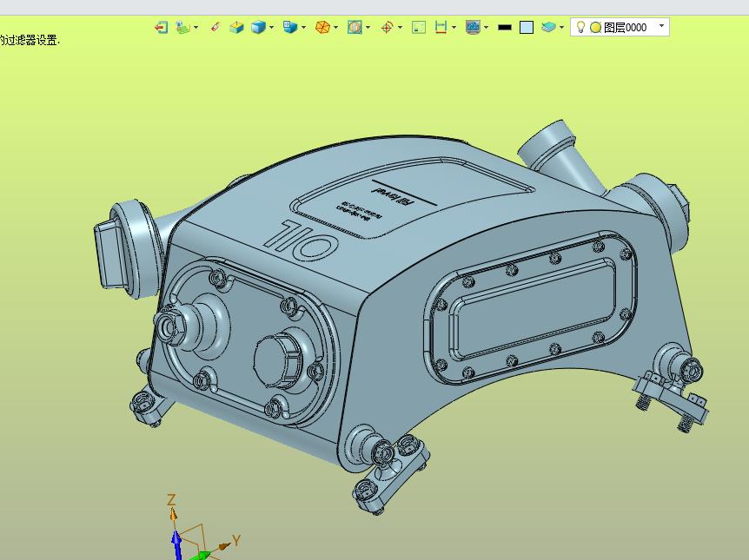Click the 过滤器设置 status text
749x560 pixels.
pos(30,40)
